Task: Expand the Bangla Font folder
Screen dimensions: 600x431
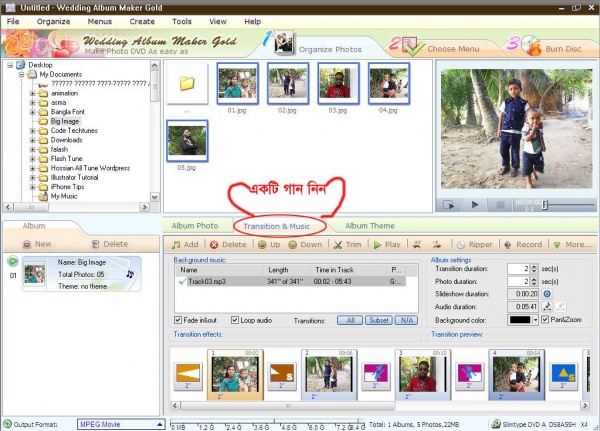Action: 33,112
